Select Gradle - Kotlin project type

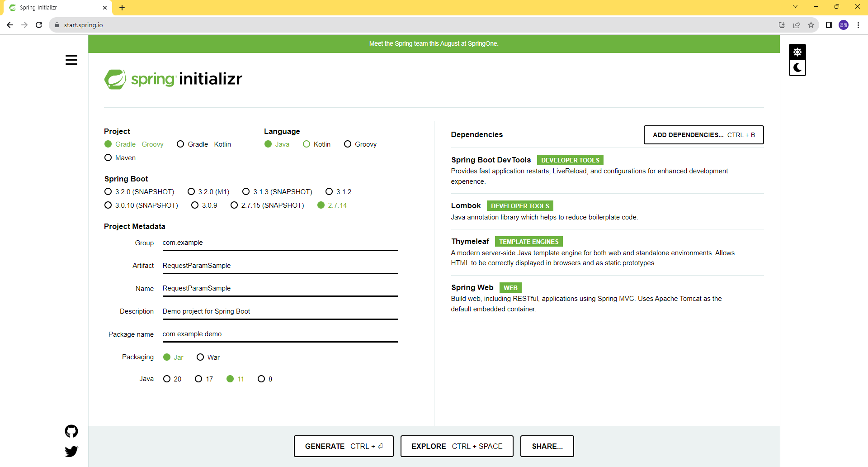204,144
